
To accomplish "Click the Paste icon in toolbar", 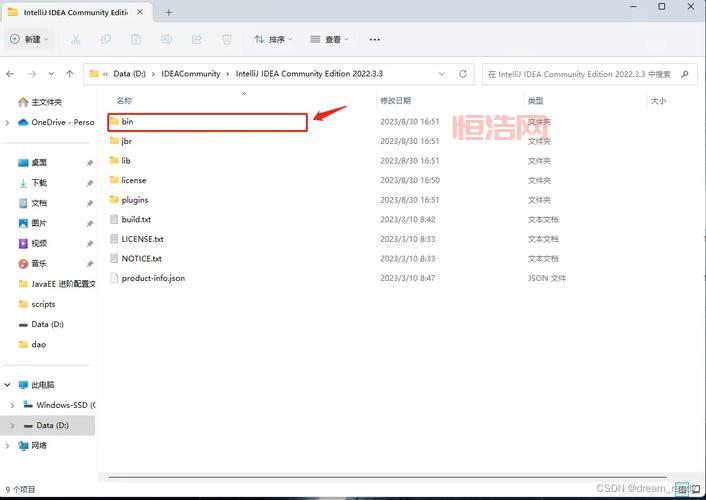I will tap(136, 39).
